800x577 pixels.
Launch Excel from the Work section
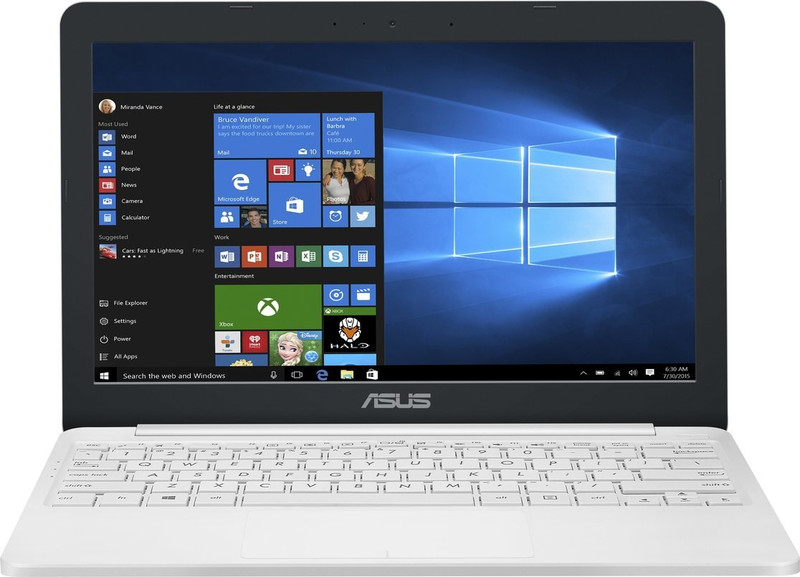(306, 256)
